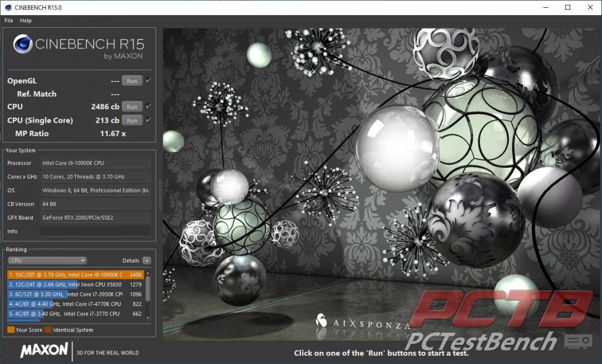
Task: Click the AIXSPONZA logo in render
Action: tap(363, 323)
